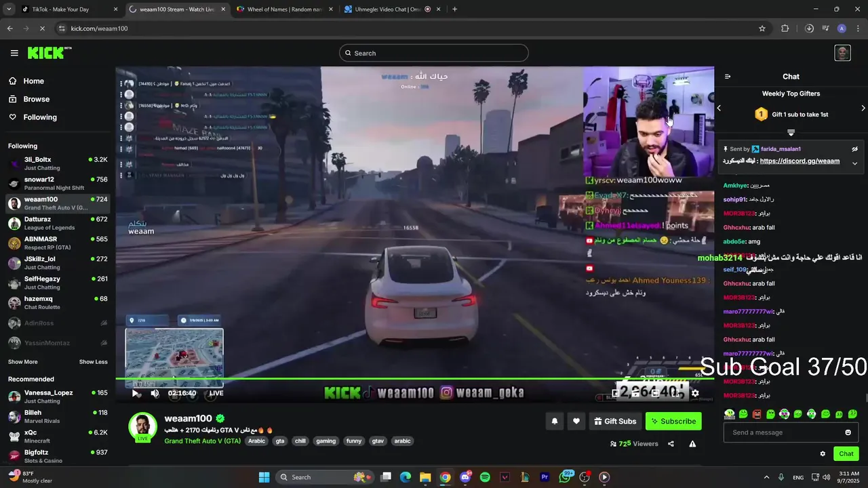Click the address bar URL kick.com/weaam100
The width and height of the screenshot is (868, 488).
click(99, 28)
